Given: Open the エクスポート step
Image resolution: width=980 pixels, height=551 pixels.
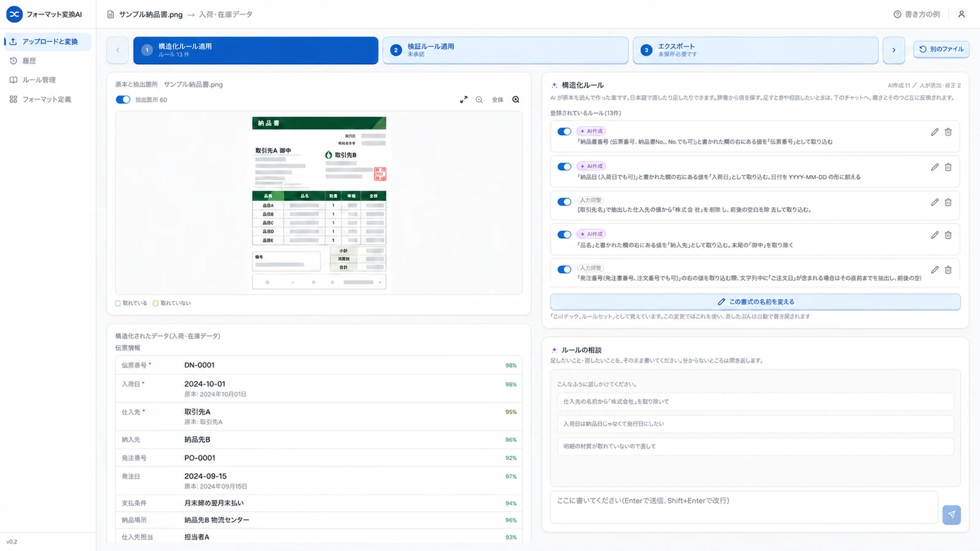Looking at the screenshot, I should (756, 50).
